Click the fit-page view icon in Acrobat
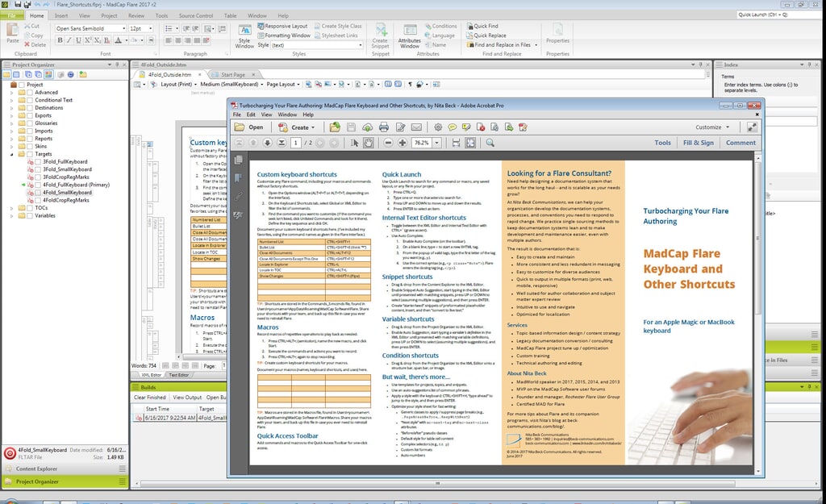 click(x=470, y=143)
